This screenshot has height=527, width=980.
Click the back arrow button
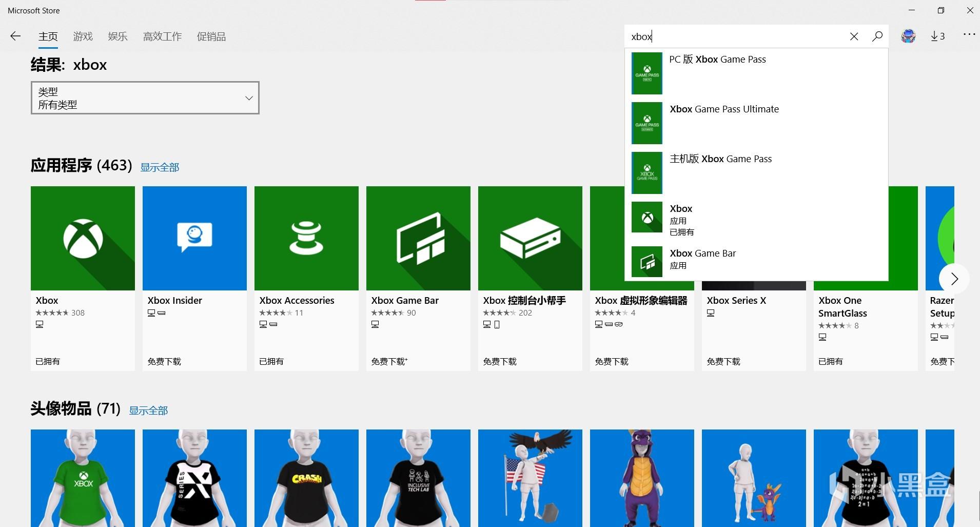(15, 36)
